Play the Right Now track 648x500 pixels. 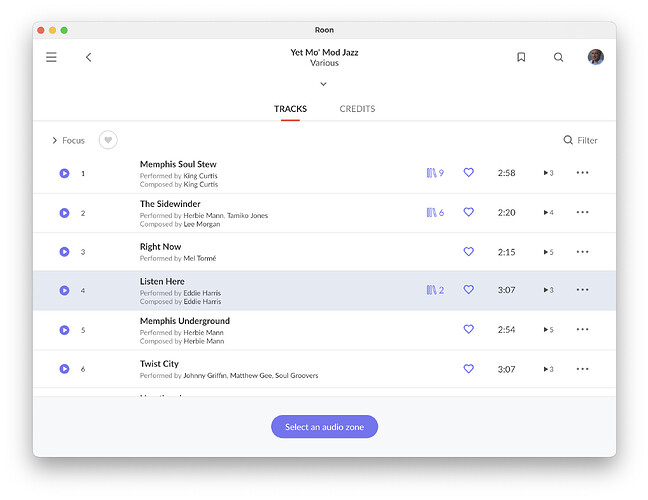click(x=64, y=252)
